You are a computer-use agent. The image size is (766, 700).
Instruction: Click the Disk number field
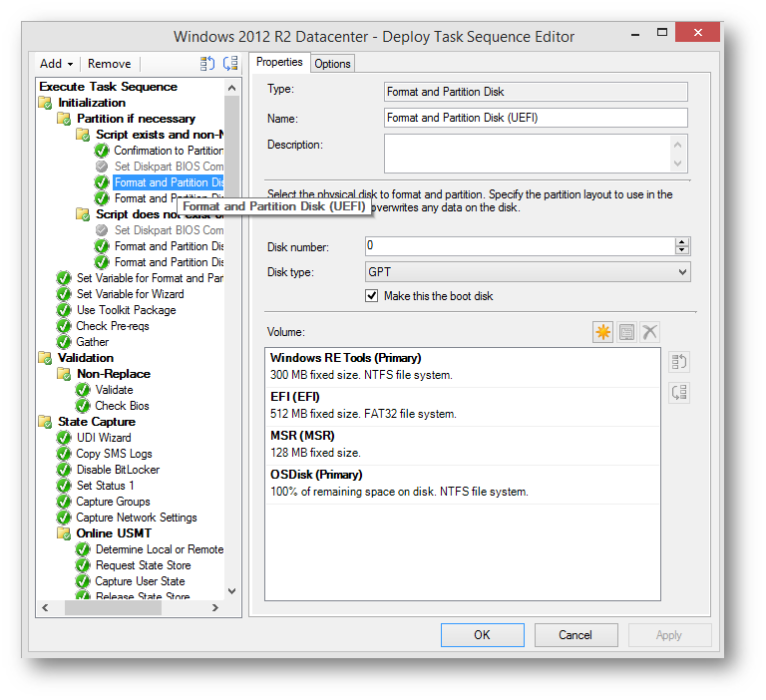click(520, 245)
